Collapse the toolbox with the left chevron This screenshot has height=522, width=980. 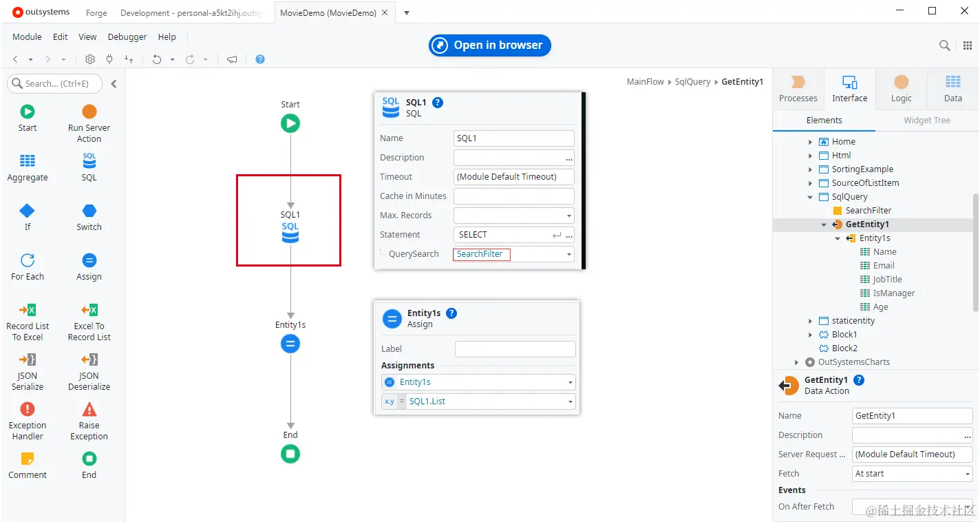114,84
